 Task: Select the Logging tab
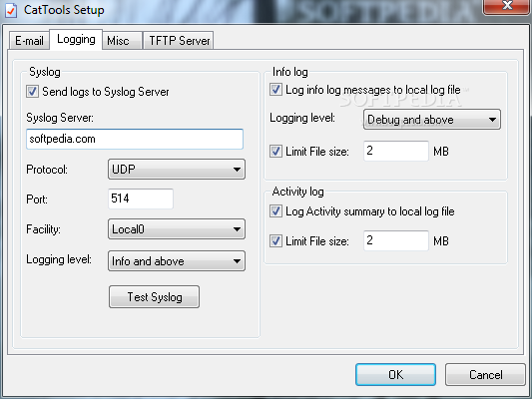[76, 39]
